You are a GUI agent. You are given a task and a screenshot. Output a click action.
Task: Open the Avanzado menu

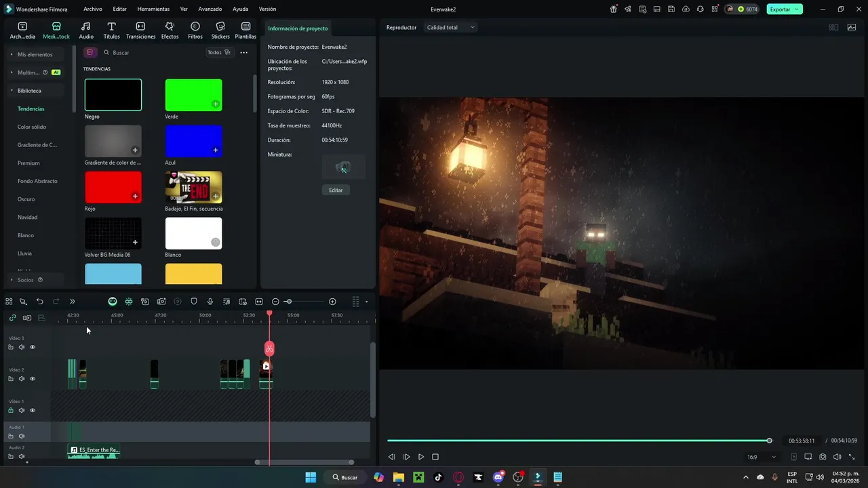210,9
